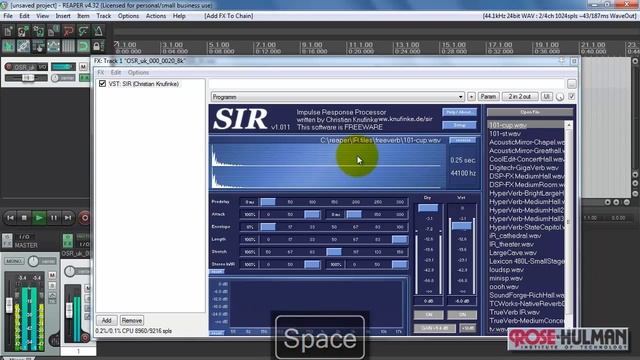The height and width of the screenshot is (360, 640).
Task: Arm the OSR_uk track for recording
Action: 9,67
